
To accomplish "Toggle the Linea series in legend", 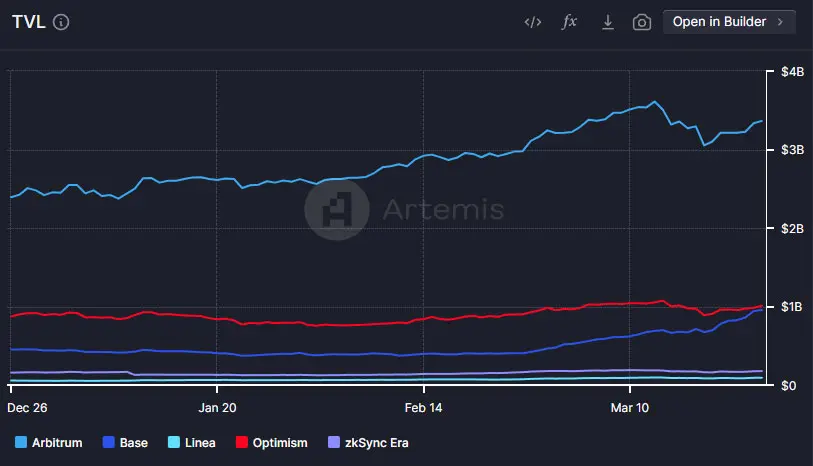I will 192,443.
